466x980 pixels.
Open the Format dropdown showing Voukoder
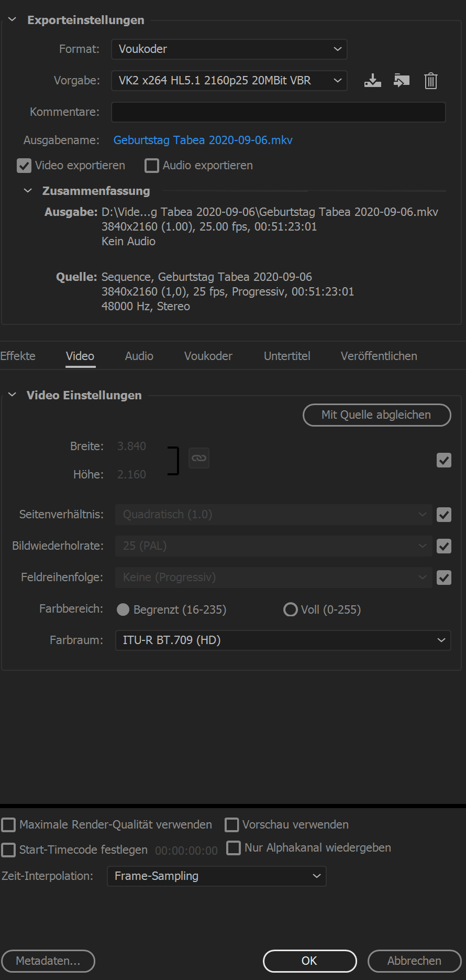(x=229, y=49)
